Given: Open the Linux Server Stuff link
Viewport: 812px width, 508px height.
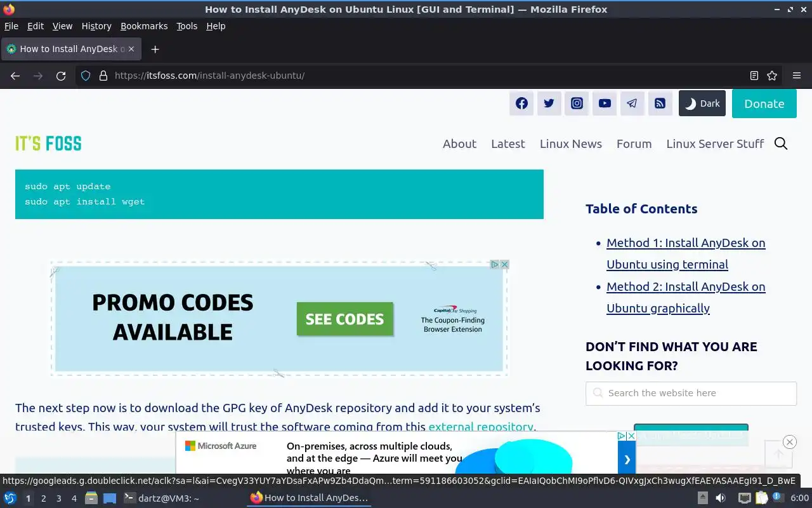Looking at the screenshot, I should tap(715, 144).
